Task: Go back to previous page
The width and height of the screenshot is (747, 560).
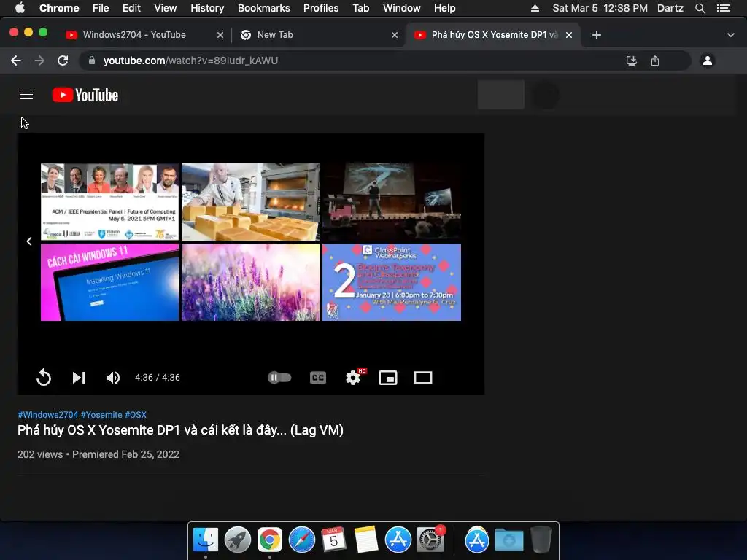Action: (16, 61)
